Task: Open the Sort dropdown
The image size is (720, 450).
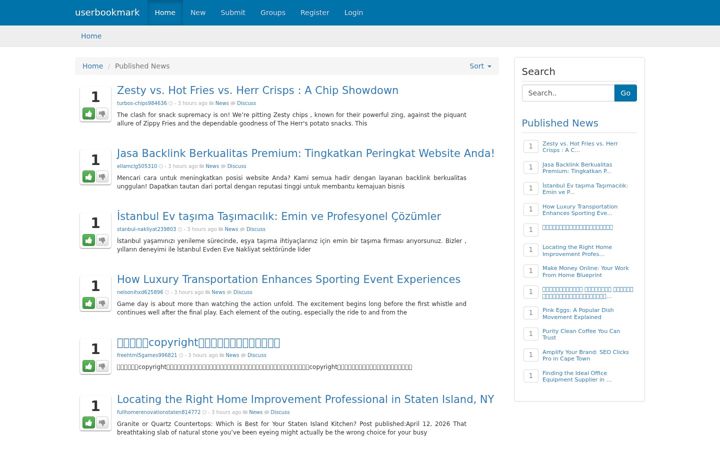Action: [480, 66]
